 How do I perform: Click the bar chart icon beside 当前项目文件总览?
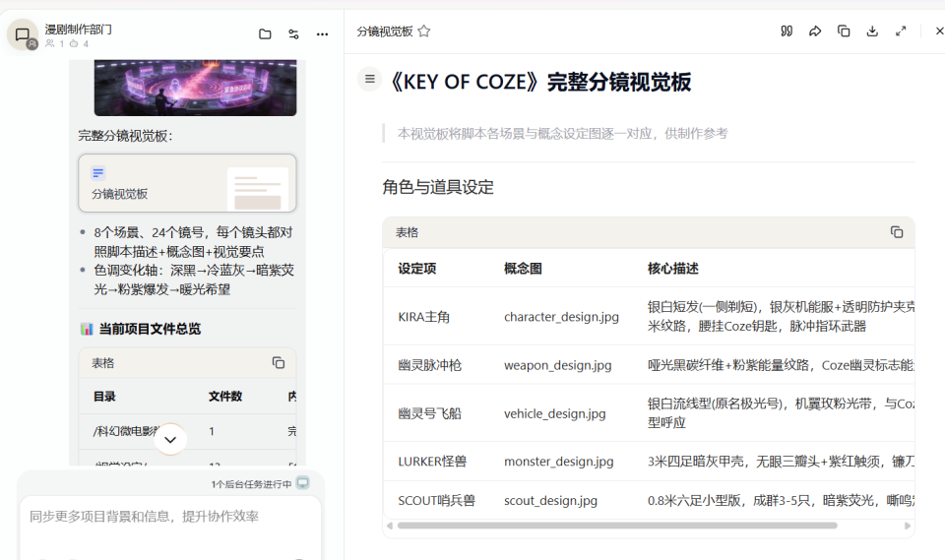(x=87, y=329)
